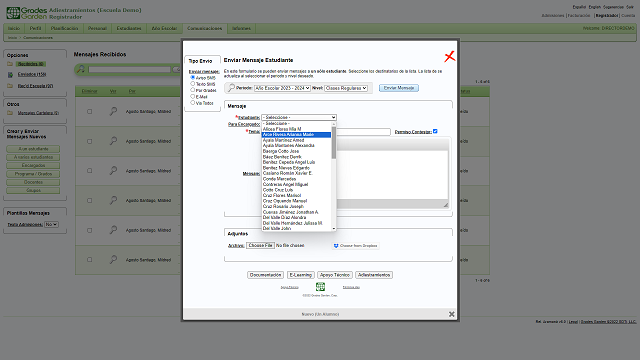This screenshot has height=360, width=640.
Task: Choose Alicea Flores Mia M from list
Action: (x=296, y=129)
